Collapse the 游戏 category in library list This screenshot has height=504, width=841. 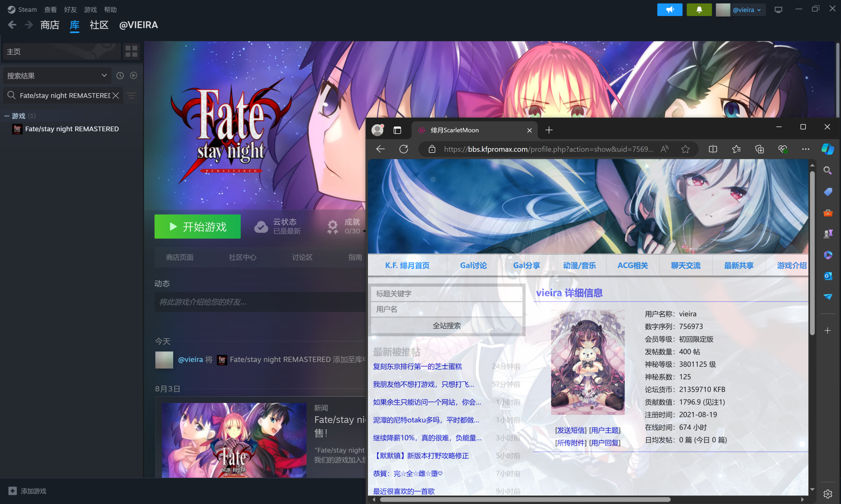(x=7, y=116)
